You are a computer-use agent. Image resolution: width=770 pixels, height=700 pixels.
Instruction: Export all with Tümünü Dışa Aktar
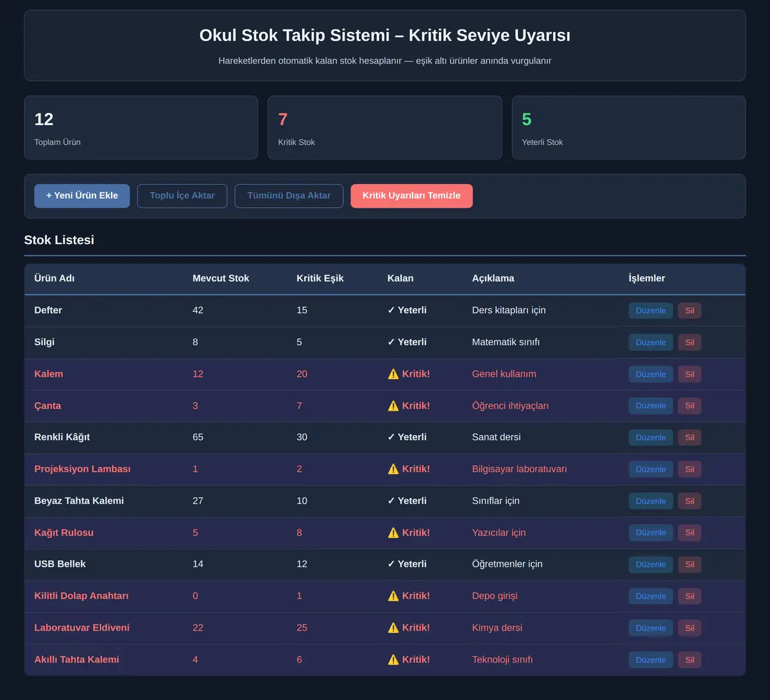[289, 196]
